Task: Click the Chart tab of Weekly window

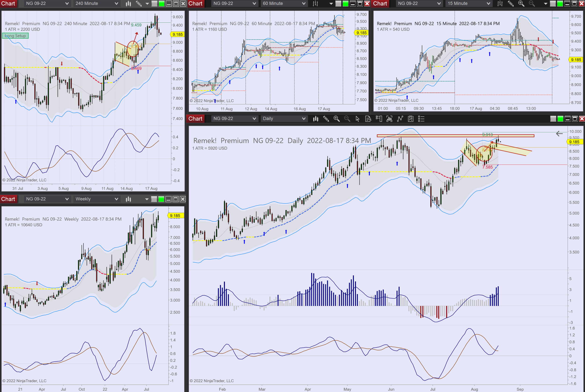Action: coord(8,199)
